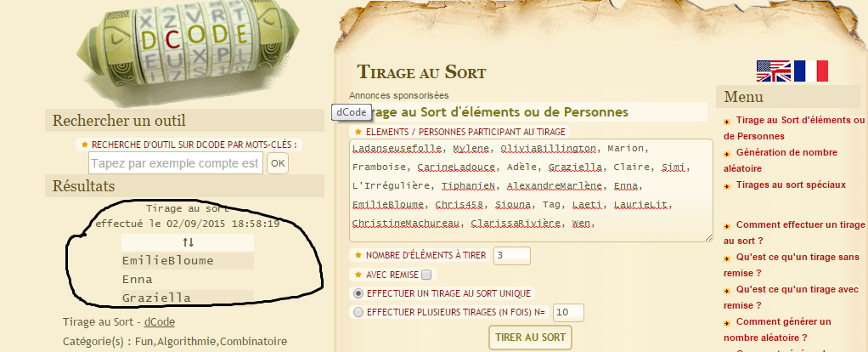
Task: Click the participants list text area
Action: coord(531,190)
